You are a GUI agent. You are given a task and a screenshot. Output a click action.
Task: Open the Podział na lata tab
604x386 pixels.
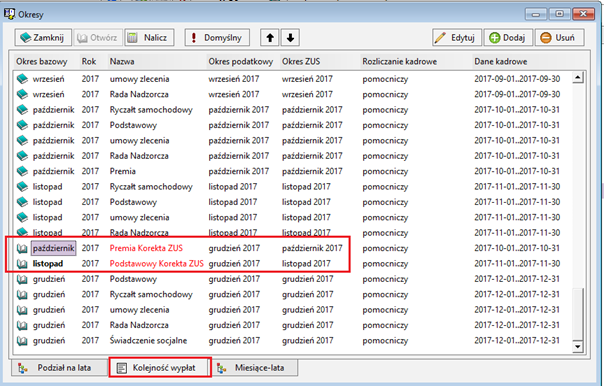59,368
